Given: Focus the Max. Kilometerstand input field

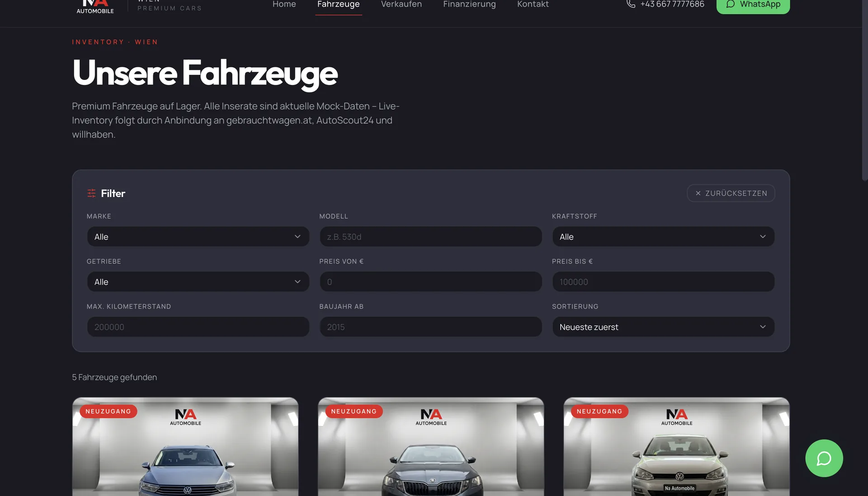Looking at the screenshot, I should 198,327.
